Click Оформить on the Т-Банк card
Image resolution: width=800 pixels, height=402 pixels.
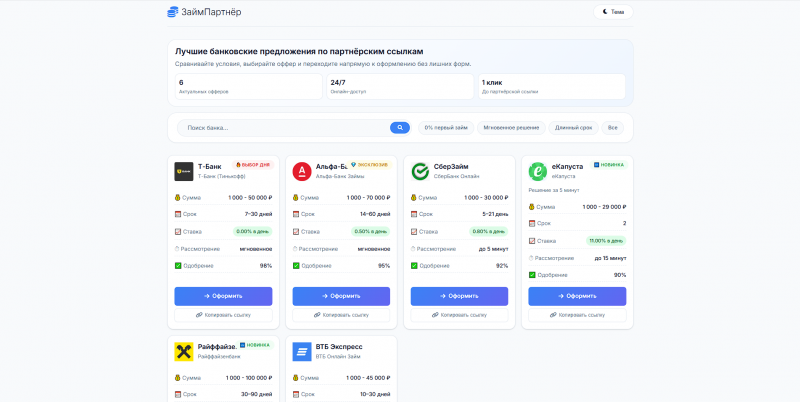point(223,296)
